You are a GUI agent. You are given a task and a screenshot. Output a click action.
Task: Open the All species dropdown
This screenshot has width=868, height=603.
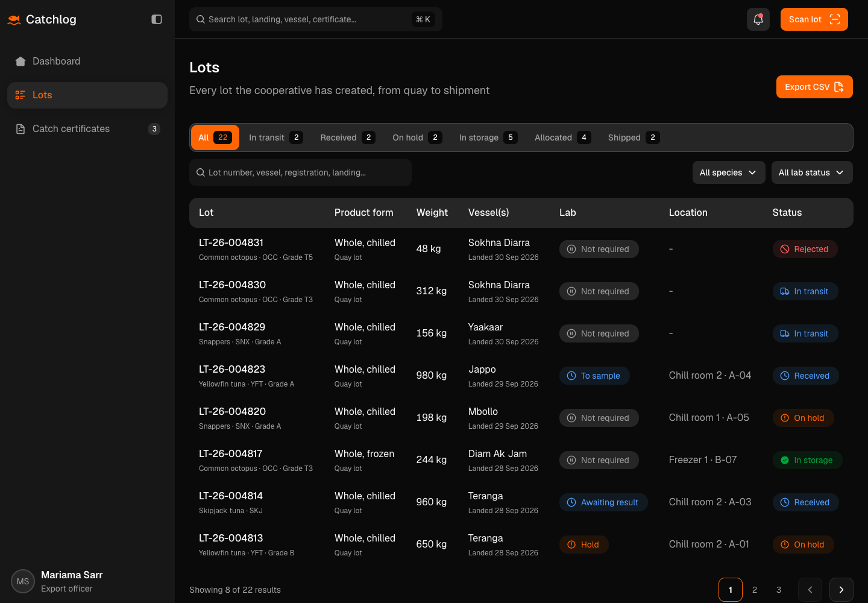729,172
